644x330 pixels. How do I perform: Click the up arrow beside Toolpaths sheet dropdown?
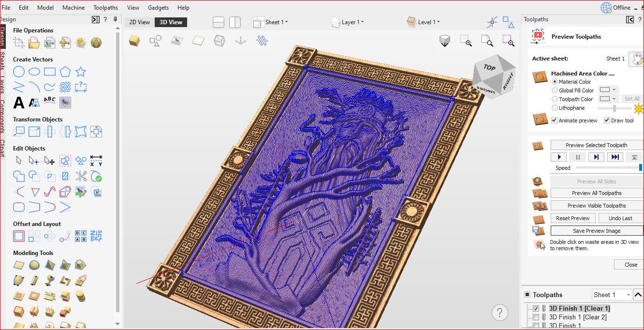[638, 295]
